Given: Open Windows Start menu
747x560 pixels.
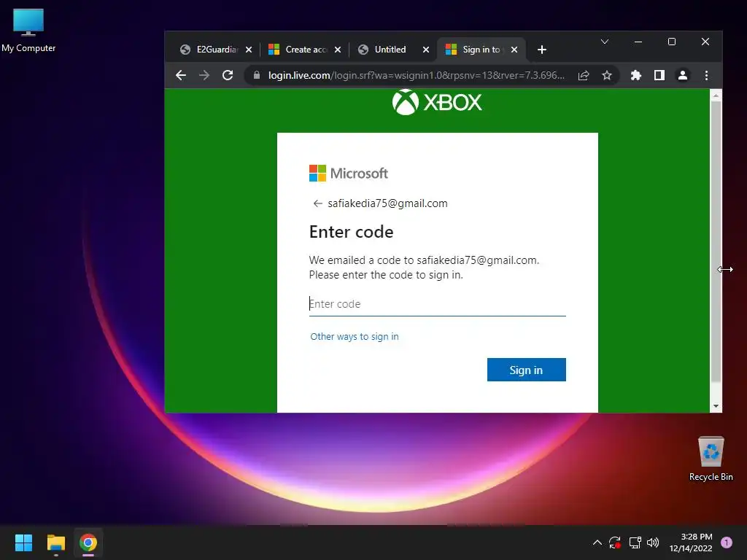Looking at the screenshot, I should click(23, 542).
